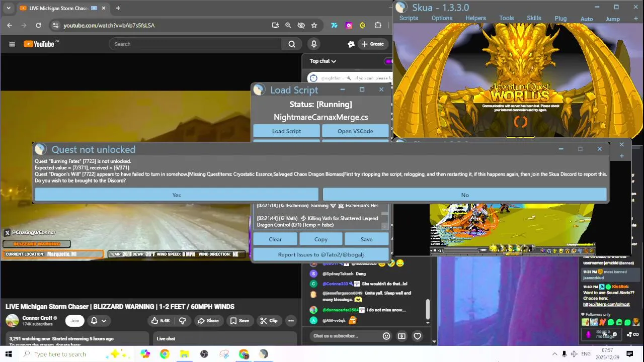Click No in Quest not unlocked dialog

coord(464,195)
